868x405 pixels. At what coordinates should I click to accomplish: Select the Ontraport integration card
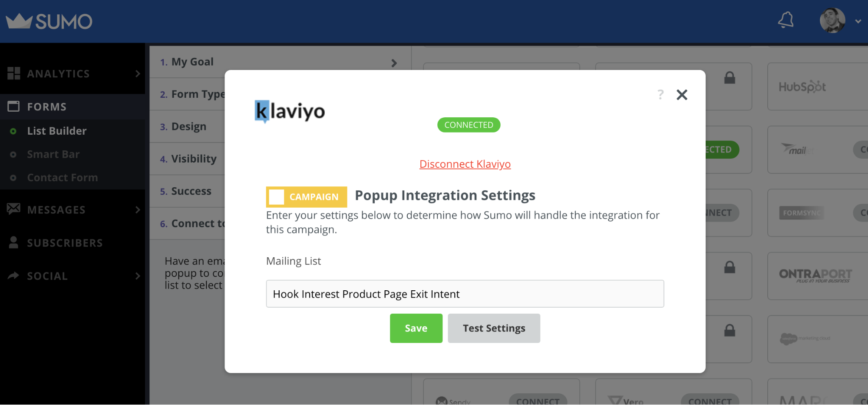tap(818, 276)
